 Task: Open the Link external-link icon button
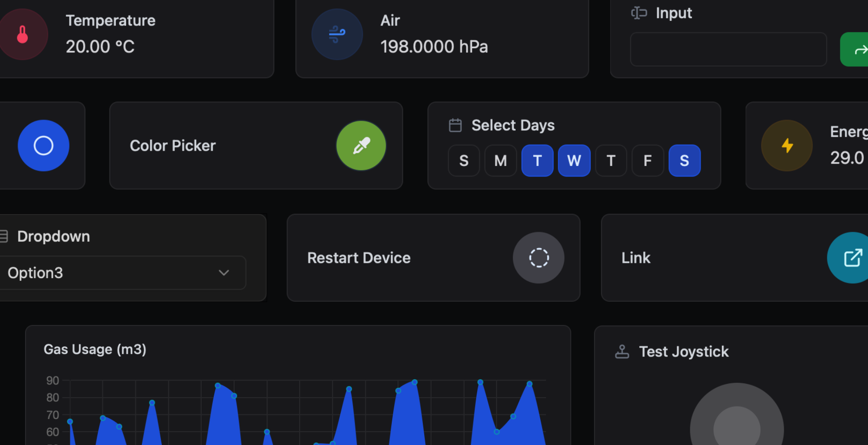[851, 258]
